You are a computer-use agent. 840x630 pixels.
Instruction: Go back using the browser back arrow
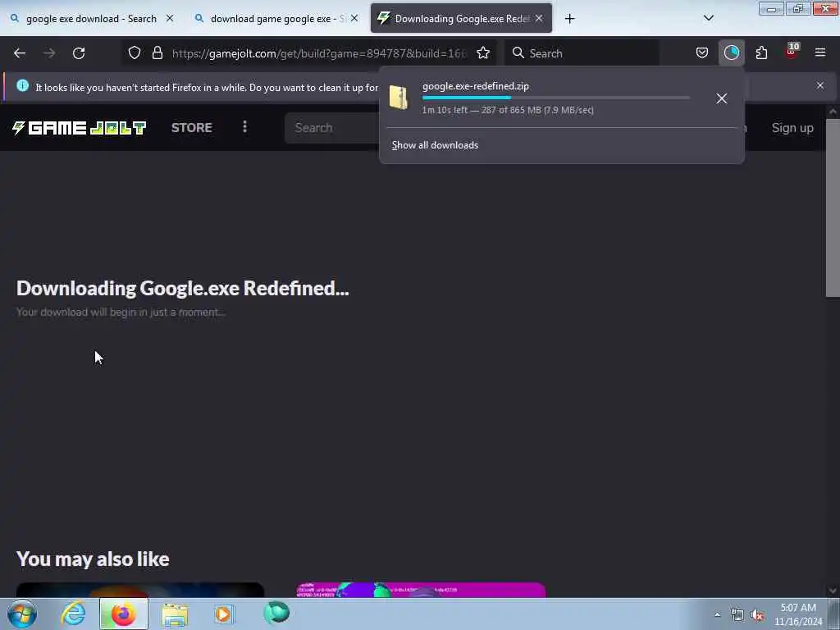tap(20, 53)
